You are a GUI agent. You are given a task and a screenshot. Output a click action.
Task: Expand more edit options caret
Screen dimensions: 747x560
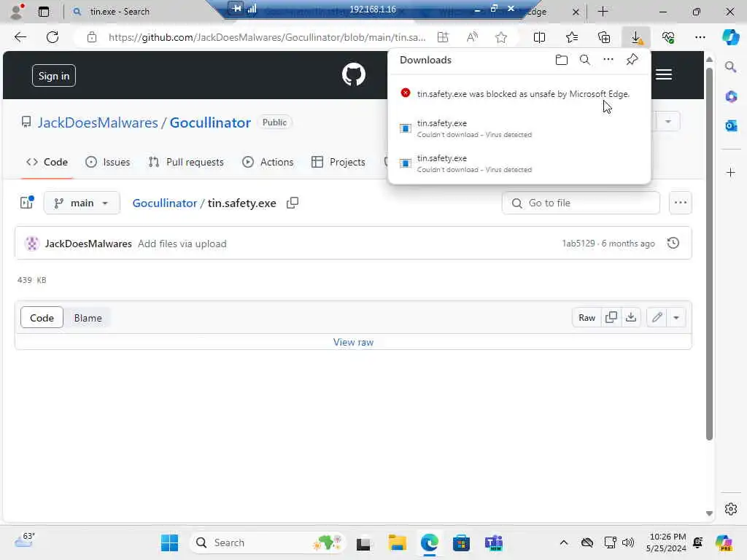(x=676, y=318)
